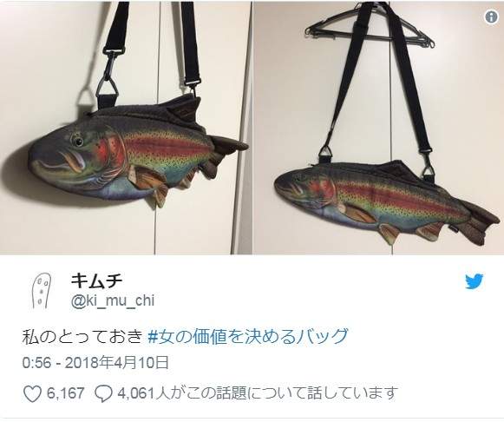504x422 pixels.
Task: Open the right hanging fish bag photo
Action: pyautogui.click(x=378, y=128)
